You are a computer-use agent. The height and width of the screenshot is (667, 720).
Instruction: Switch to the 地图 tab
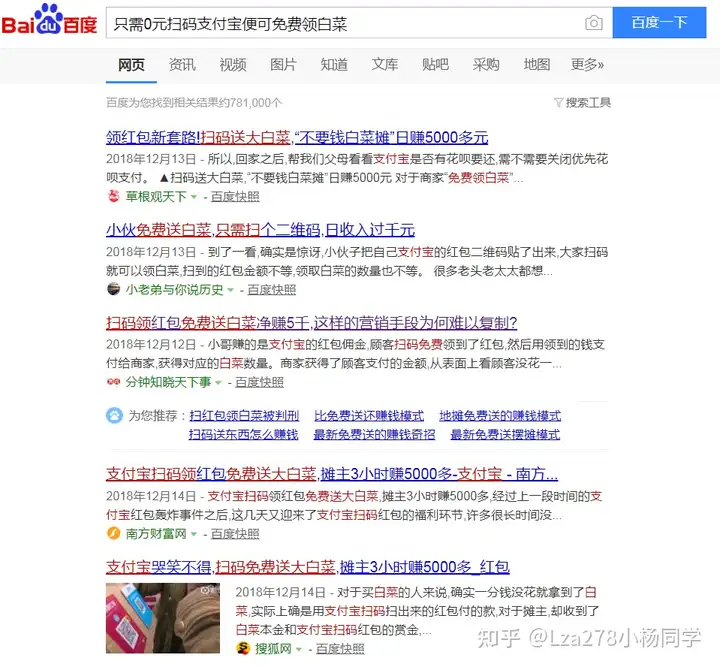537,65
